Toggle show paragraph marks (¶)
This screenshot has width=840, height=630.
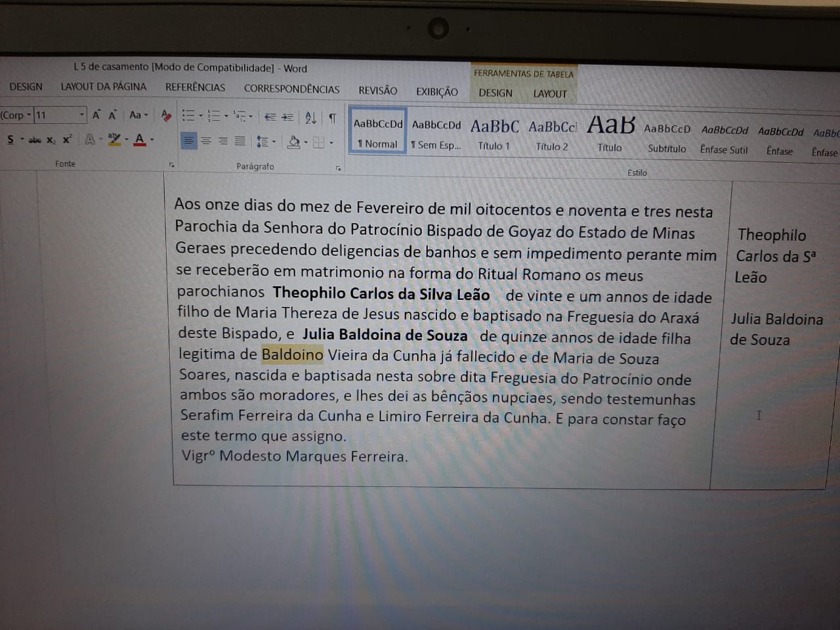click(x=332, y=118)
